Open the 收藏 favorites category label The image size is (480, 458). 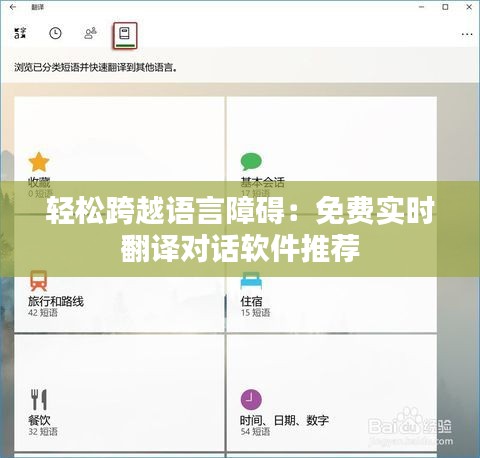(x=39, y=182)
